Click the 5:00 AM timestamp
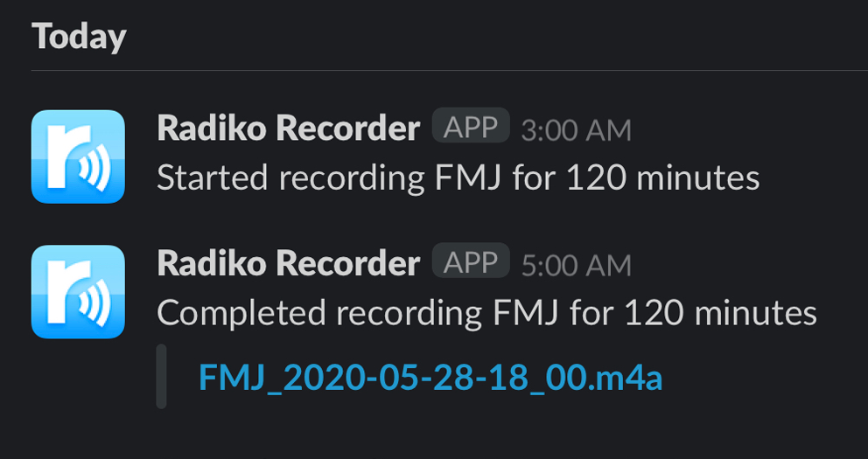 (x=576, y=265)
